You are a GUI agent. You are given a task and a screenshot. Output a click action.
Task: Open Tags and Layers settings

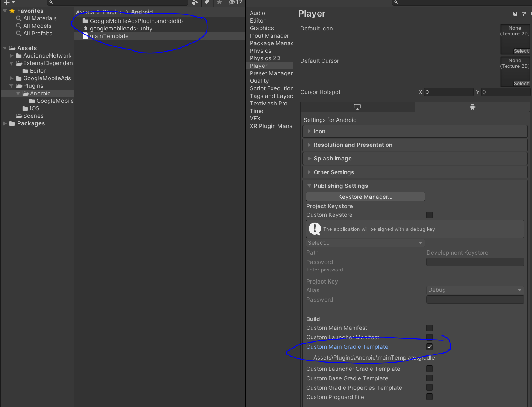point(271,96)
